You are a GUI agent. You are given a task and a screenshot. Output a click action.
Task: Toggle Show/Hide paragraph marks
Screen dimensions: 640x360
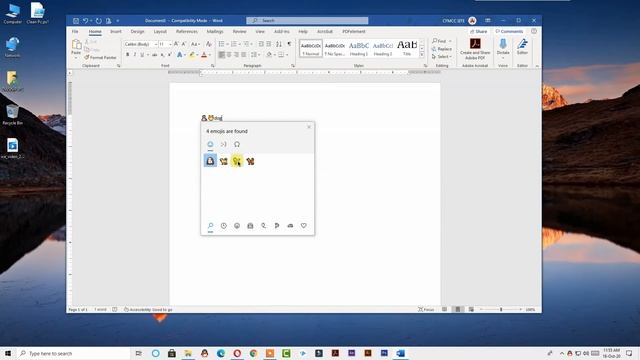pyautogui.click(x=289, y=44)
